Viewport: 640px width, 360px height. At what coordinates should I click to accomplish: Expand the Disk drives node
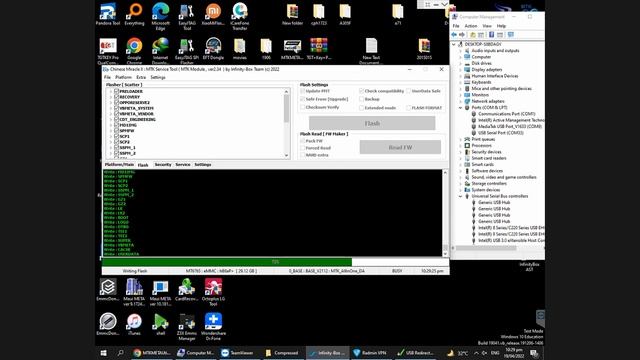tap(460, 63)
